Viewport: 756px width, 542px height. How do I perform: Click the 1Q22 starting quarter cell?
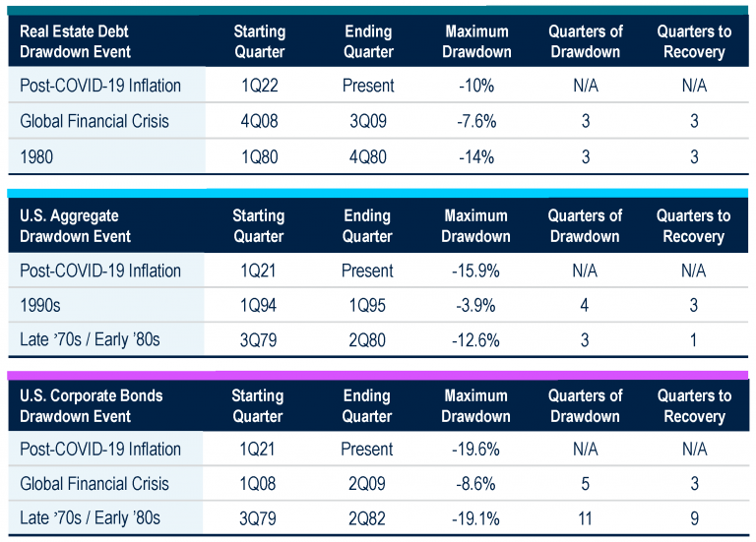coord(258,86)
